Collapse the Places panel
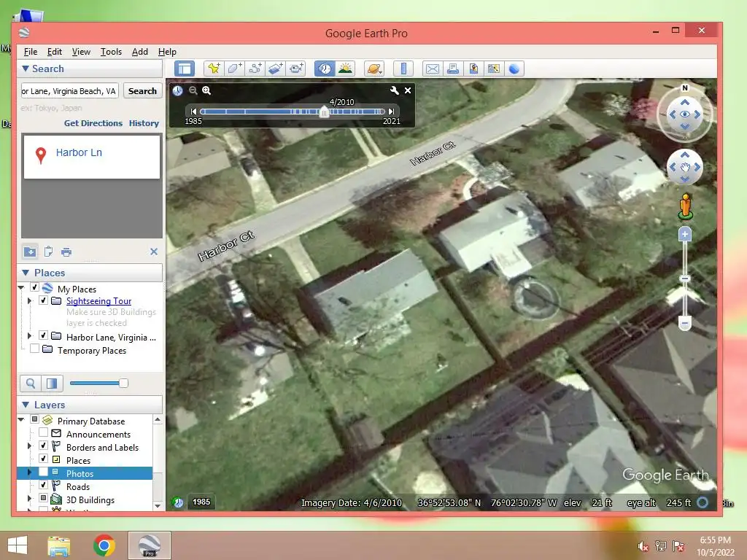The image size is (747, 560). click(x=26, y=273)
